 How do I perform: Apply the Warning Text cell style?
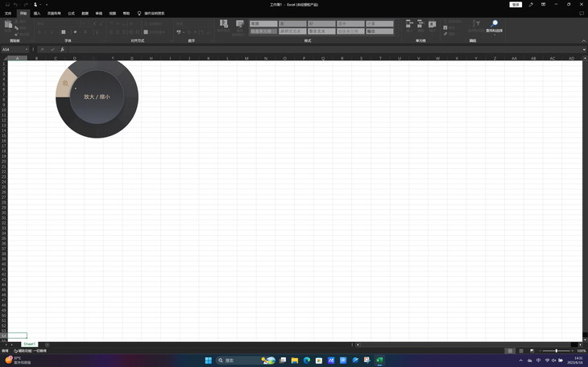coord(321,31)
